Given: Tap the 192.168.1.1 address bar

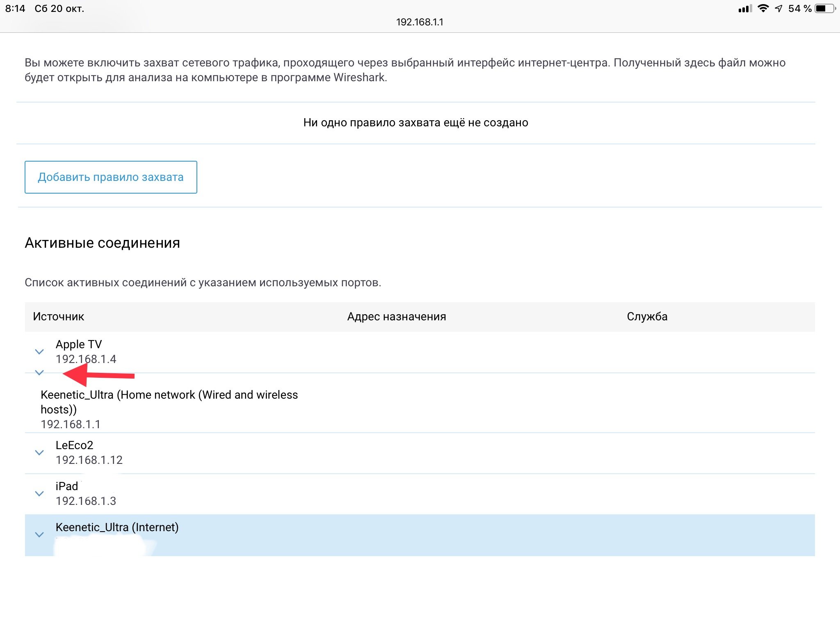Looking at the screenshot, I should click(x=420, y=22).
